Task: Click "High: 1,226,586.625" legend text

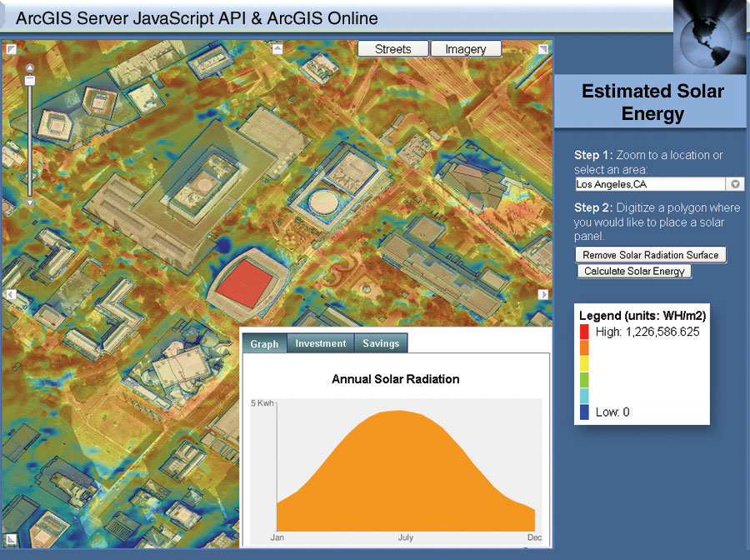Action: [x=647, y=332]
